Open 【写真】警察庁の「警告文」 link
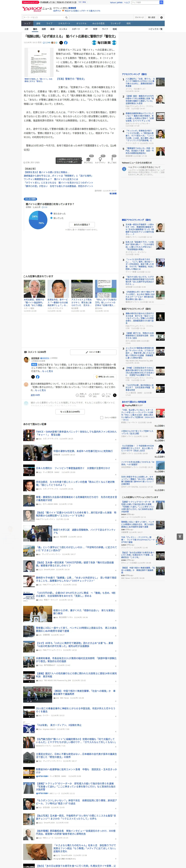This screenshot has width=186, height=868. (x=71, y=79)
